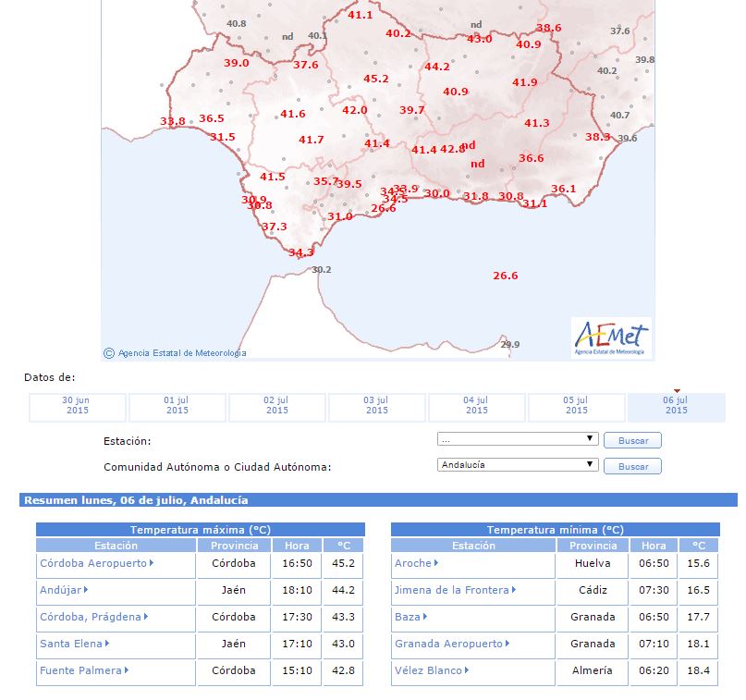
Task: Select the 03 jul 2015 date tab
Action: pos(377,408)
